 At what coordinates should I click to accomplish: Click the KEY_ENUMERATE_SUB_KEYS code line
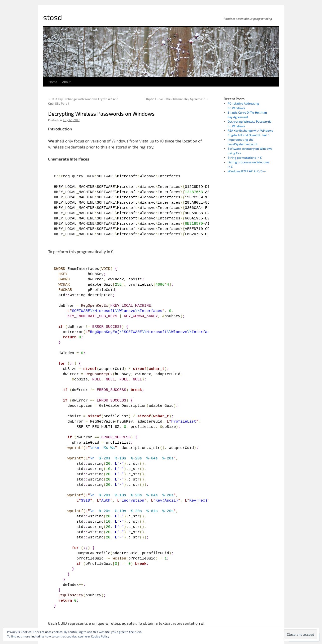(x=126, y=316)
